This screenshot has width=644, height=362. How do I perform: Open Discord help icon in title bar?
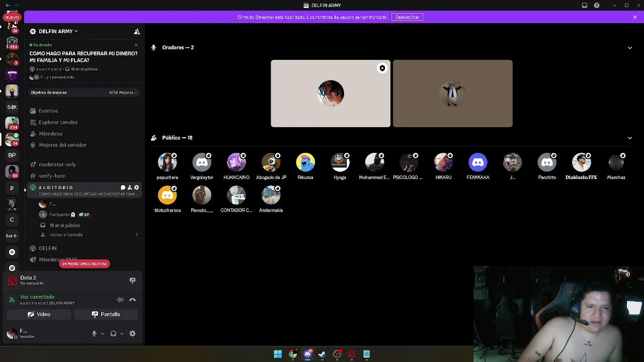tap(597, 6)
